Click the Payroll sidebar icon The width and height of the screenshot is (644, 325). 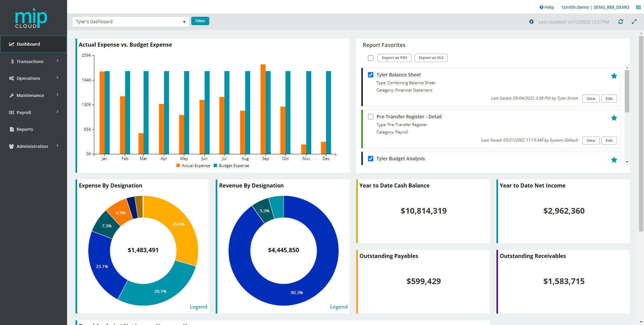(11, 112)
